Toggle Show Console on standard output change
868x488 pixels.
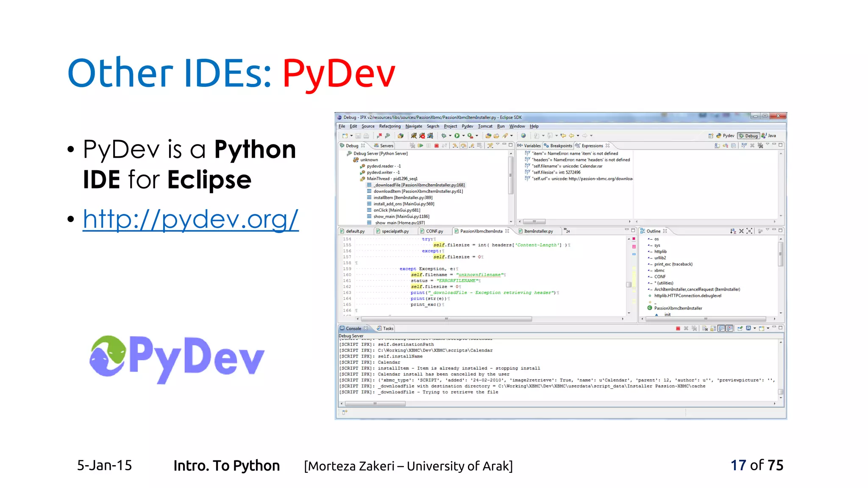click(721, 328)
